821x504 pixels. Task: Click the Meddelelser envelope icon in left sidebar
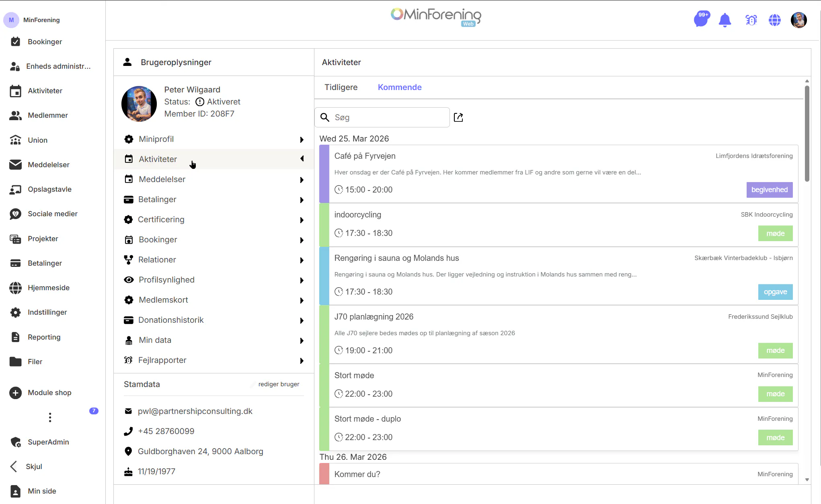tap(15, 164)
